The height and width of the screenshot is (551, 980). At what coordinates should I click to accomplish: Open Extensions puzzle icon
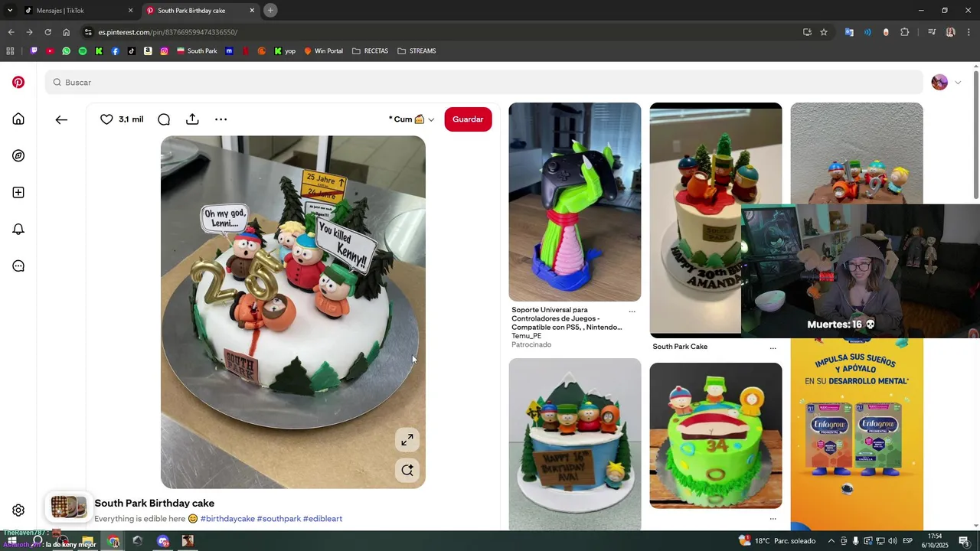(905, 32)
